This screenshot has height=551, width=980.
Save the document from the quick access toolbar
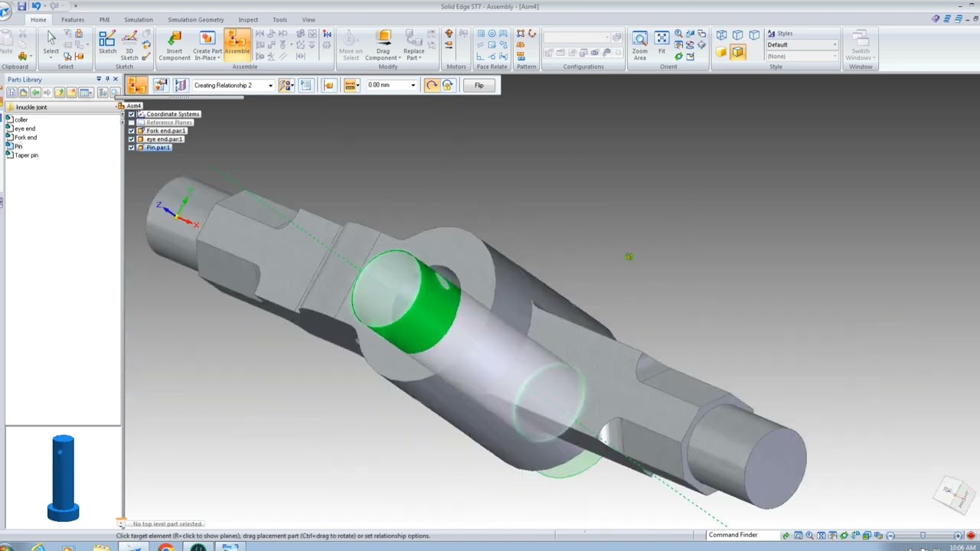(x=21, y=6)
